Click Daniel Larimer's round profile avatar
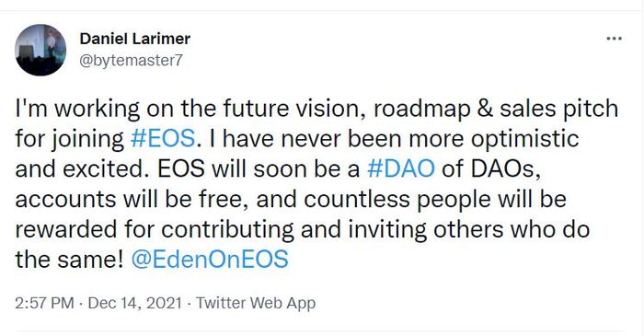Screen dimensions: 644x336 pos(40,50)
